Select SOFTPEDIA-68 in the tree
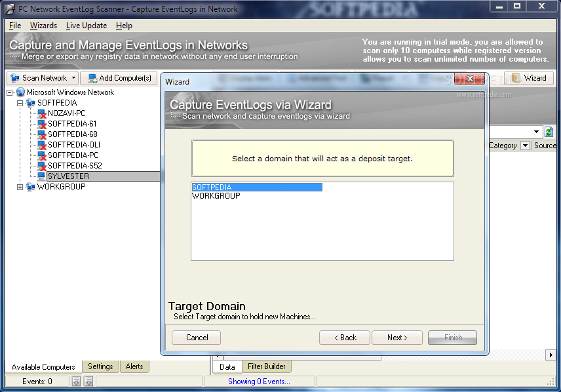 tap(73, 134)
